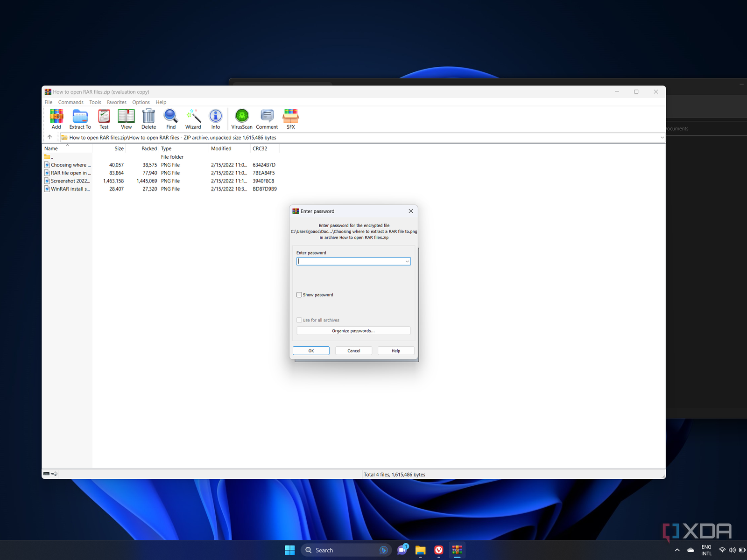The width and height of the screenshot is (747, 560).
Task: Click the Organize passwords button
Action: pos(353,331)
